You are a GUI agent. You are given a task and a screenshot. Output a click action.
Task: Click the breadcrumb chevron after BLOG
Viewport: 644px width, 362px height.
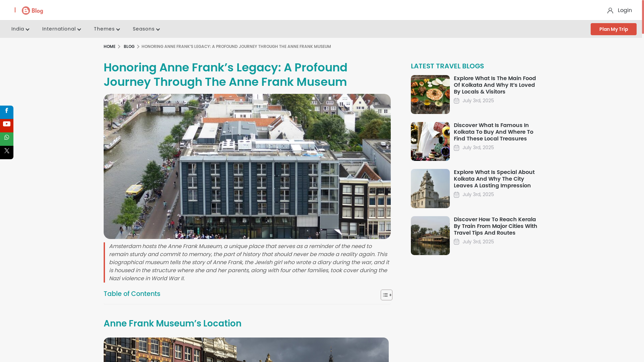point(138,47)
